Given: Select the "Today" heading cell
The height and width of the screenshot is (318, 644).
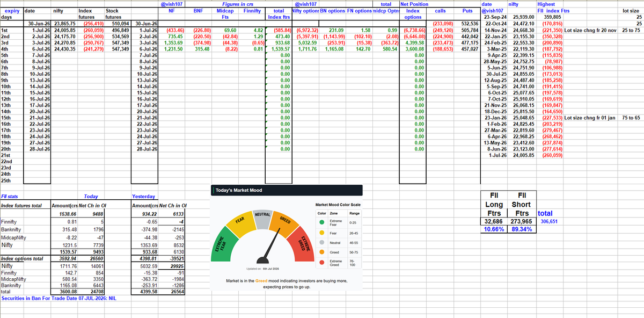Looking at the screenshot, I should pos(91,197).
